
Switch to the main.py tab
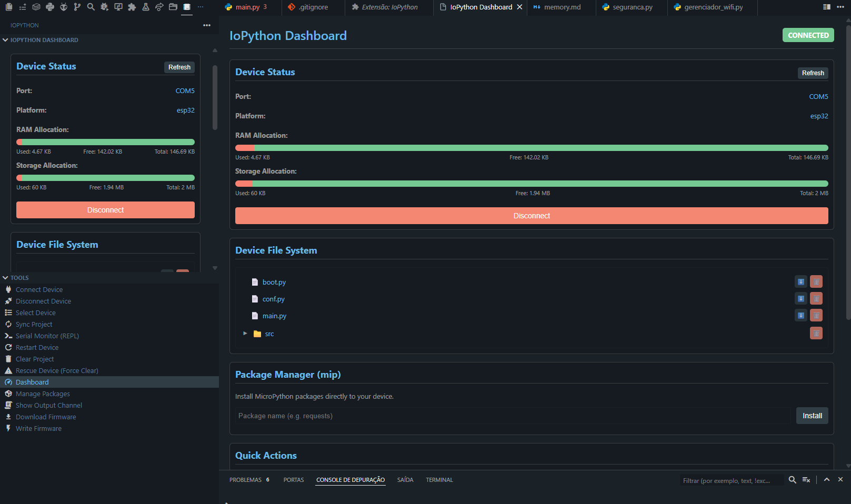click(x=251, y=7)
